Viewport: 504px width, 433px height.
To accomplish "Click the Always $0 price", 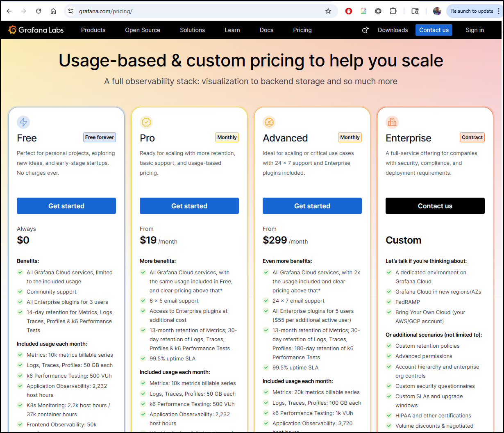I will tap(26, 235).
